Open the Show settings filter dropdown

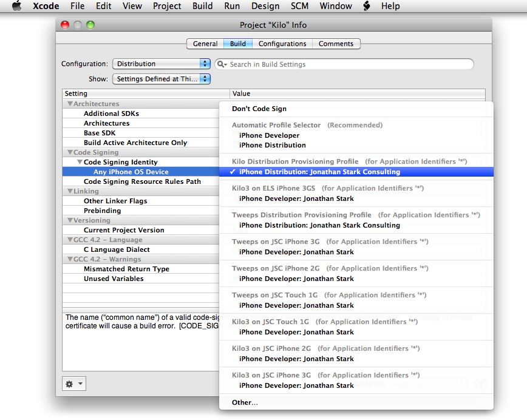coord(161,79)
